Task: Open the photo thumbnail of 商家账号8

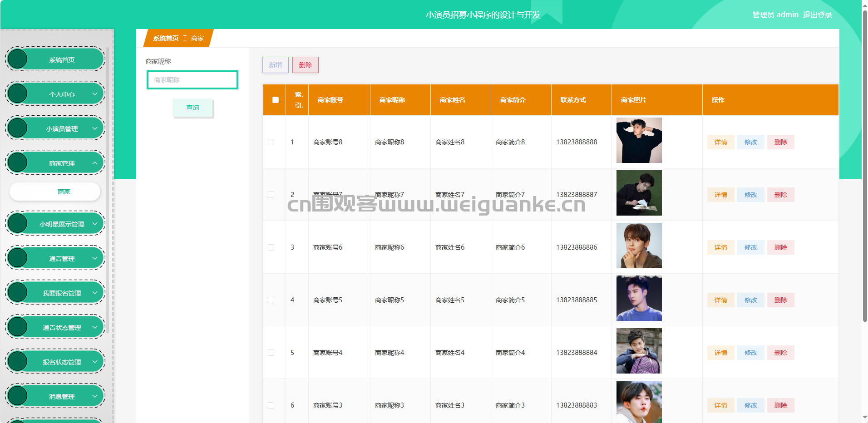Action: pos(639,140)
